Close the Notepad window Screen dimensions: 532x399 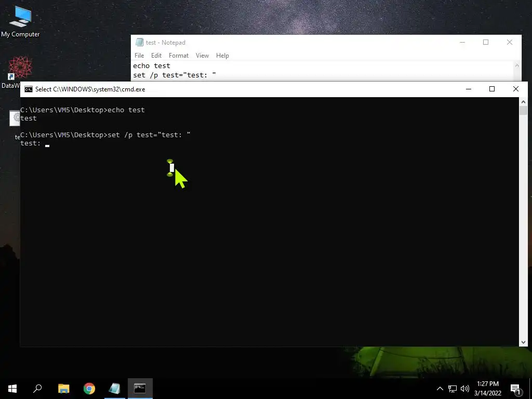coord(510,43)
